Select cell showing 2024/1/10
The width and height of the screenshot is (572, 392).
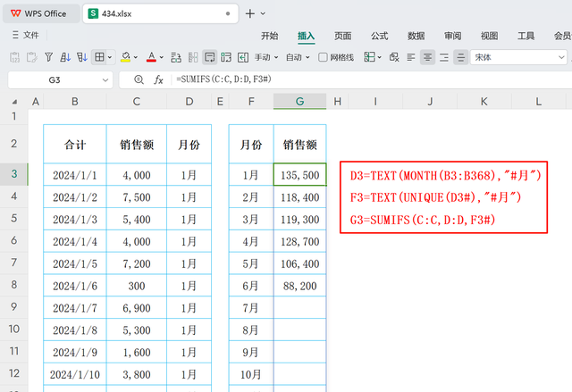click(x=75, y=374)
